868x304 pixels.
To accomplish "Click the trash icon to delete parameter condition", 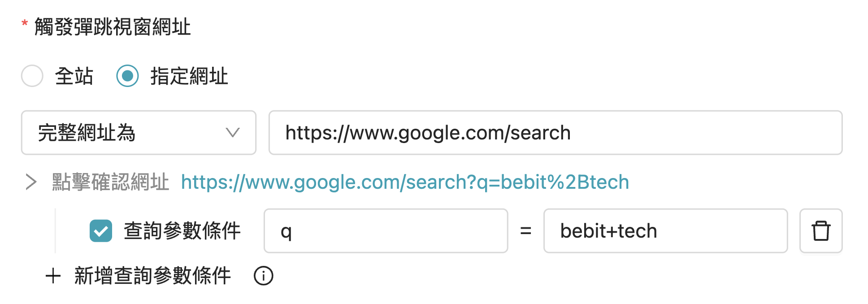I will click(820, 230).
